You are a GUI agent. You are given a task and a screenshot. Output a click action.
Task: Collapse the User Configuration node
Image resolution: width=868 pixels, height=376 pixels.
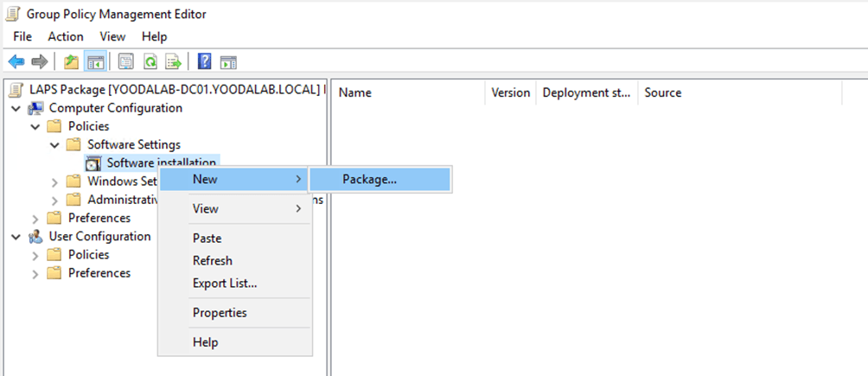tap(16, 237)
